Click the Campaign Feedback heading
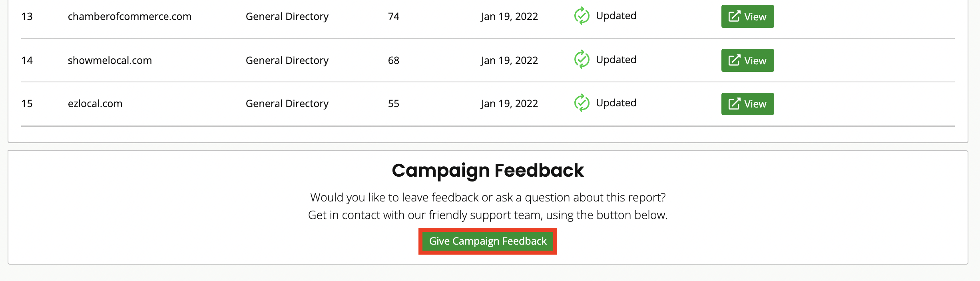 pyautogui.click(x=488, y=171)
